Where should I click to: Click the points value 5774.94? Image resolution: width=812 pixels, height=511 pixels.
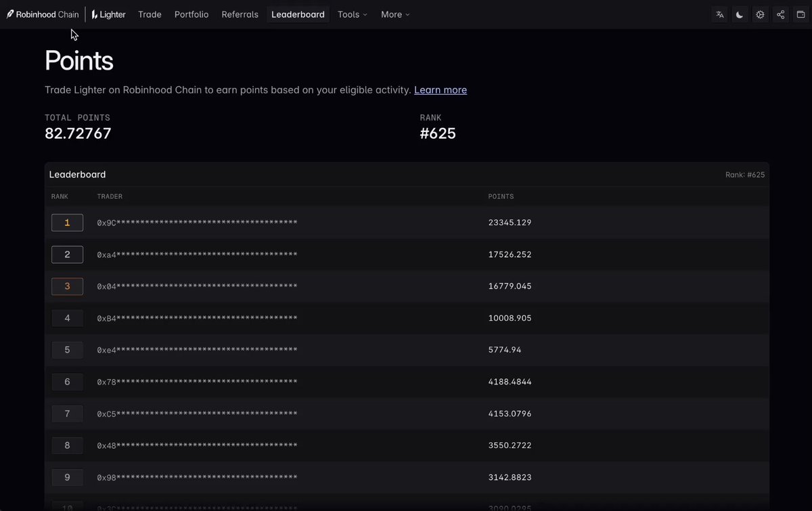(505, 350)
